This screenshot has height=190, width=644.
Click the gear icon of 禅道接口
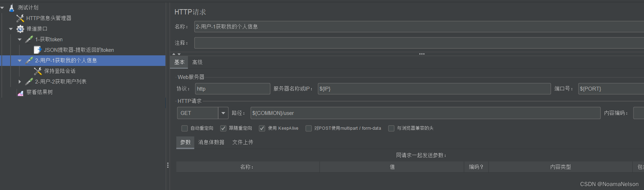pos(20,29)
